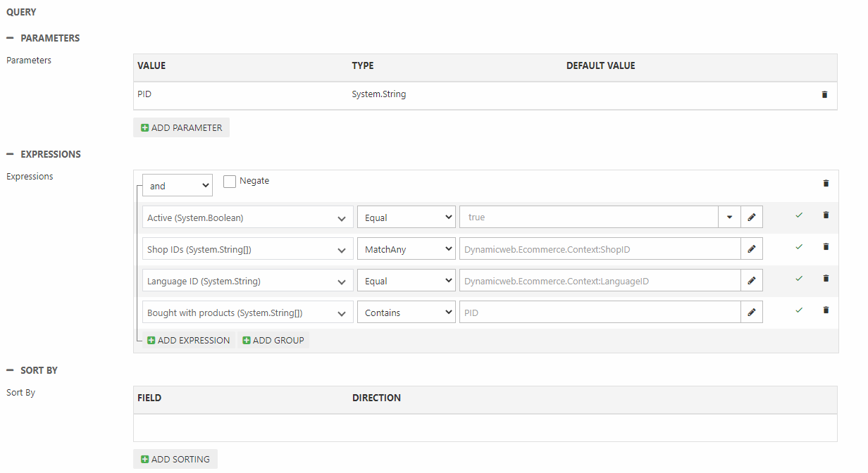Delete the Bought with products expression
868x473 pixels.
click(x=826, y=310)
